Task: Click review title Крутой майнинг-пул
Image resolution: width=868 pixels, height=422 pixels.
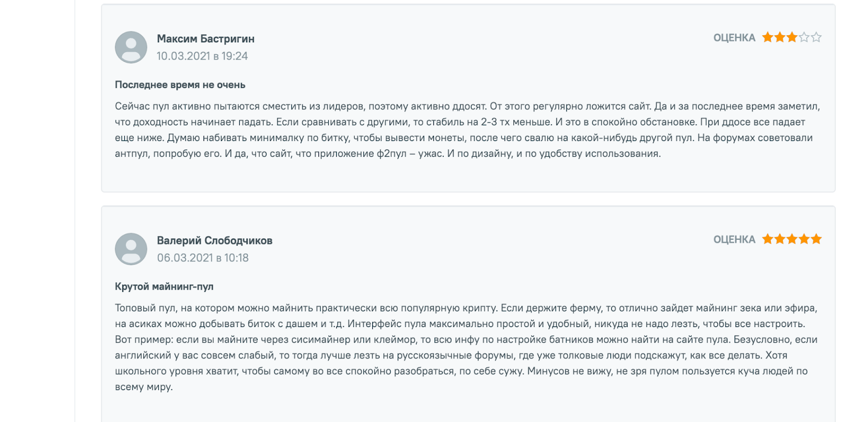Action: tap(164, 286)
